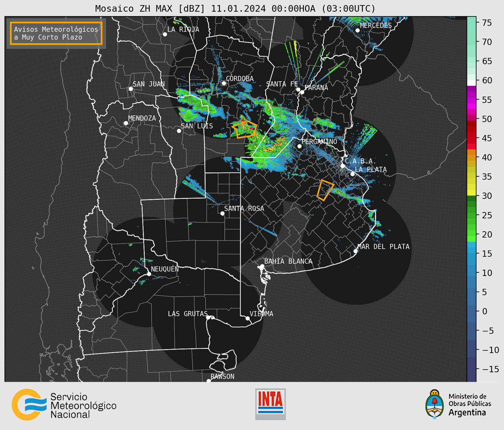504x430 pixels.
Task: Select the La Rioja city marker dot
Action: tap(165, 34)
